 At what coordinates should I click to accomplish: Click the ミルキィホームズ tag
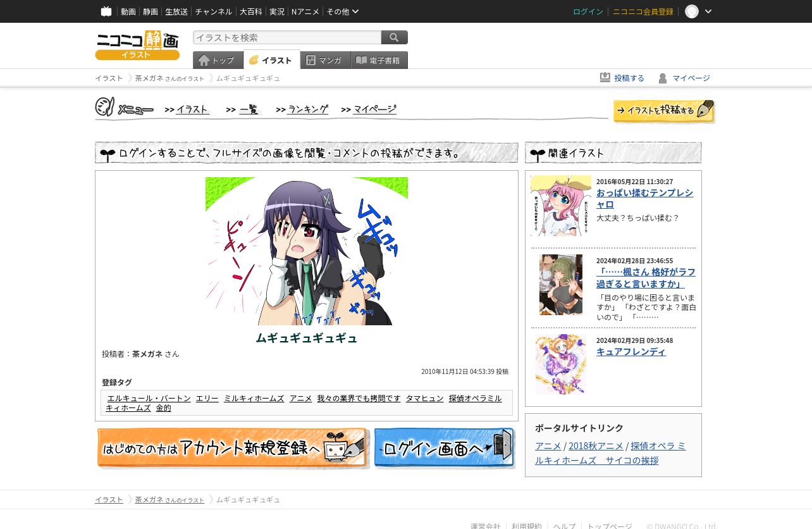(254, 398)
